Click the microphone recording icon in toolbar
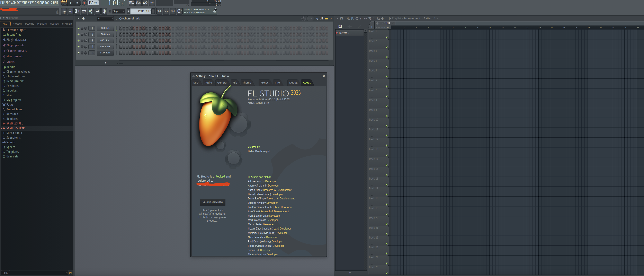644x276 pixels. (x=105, y=11)
